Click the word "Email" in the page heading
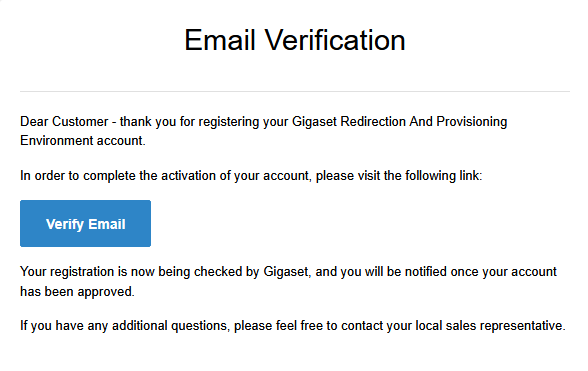 [220, 40]
